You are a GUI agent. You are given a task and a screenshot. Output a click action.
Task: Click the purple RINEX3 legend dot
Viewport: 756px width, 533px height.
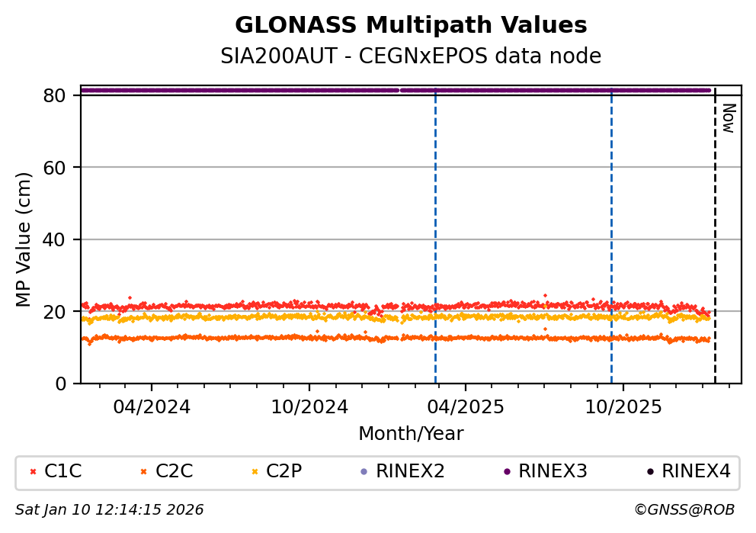pyautogui.click(x=507, y=472)
